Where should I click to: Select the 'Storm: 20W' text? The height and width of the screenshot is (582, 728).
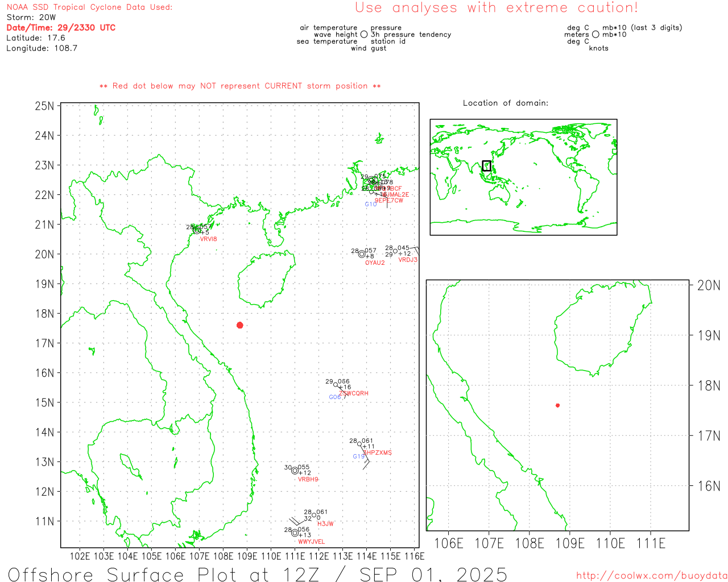click(x=31, y=18)
